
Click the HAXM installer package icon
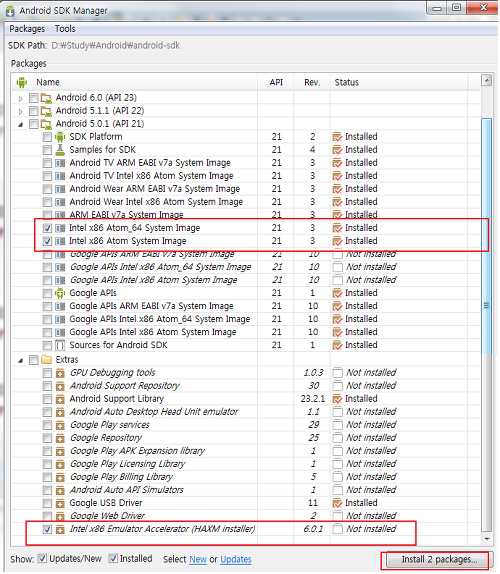(x=60, y=530)
